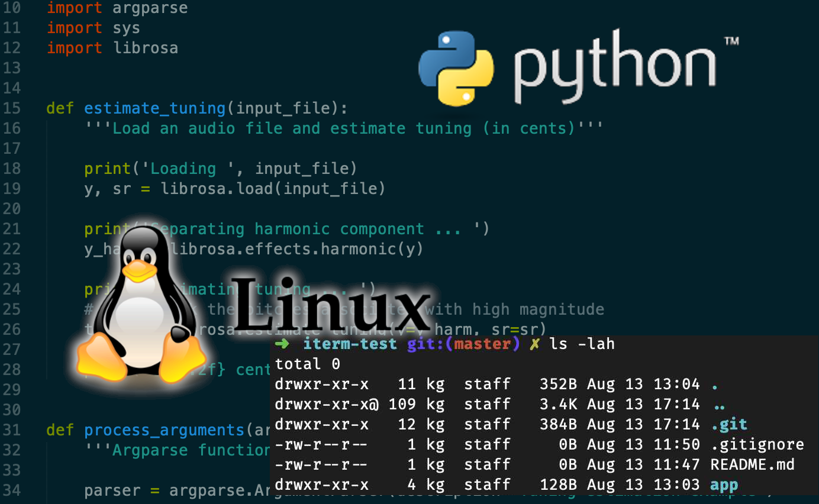Viewport: 819px width, 504px height.
Task: Click the README.md file name
Action: [752, 464]
